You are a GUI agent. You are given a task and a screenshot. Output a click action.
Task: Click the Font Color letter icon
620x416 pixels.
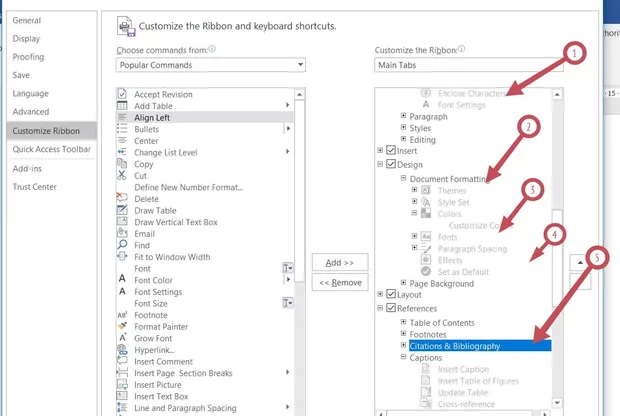pos(122,279)
